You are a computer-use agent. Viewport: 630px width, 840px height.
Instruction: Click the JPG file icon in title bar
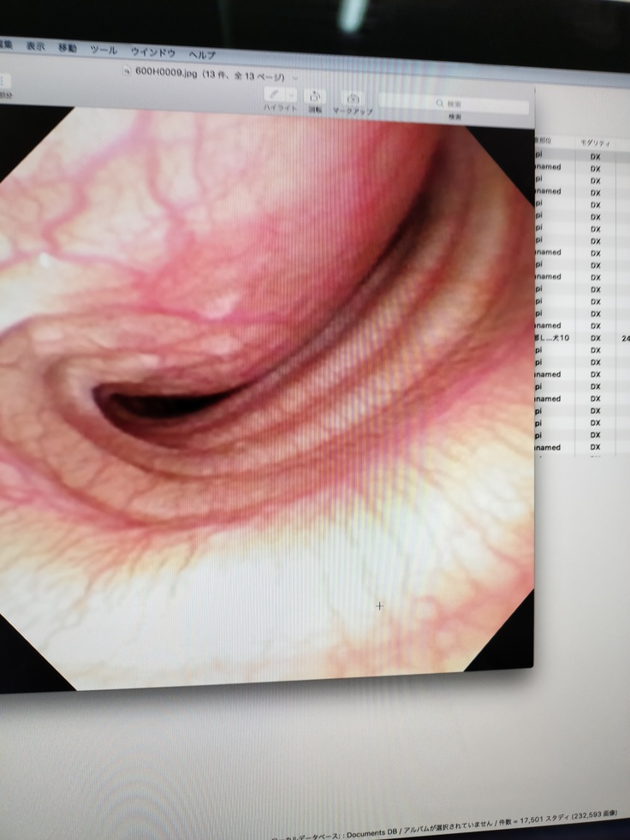128,70
